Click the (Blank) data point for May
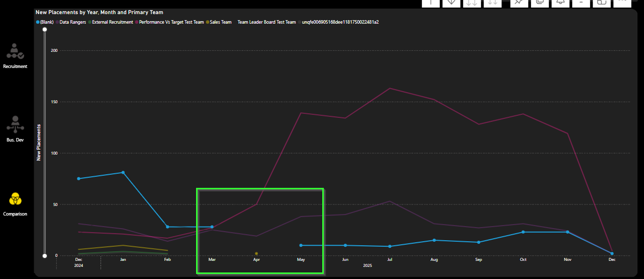The image size is (644, 279). tap(301, 245)
